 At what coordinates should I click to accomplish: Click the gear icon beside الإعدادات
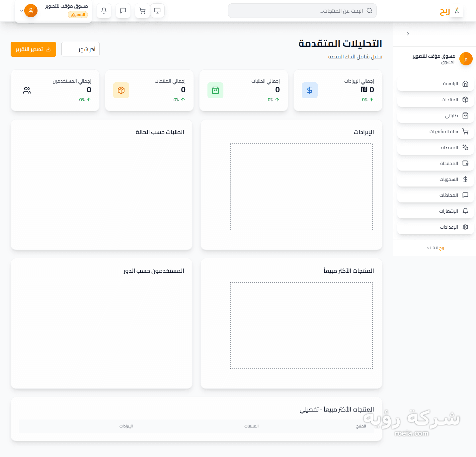tap(465, 227)
